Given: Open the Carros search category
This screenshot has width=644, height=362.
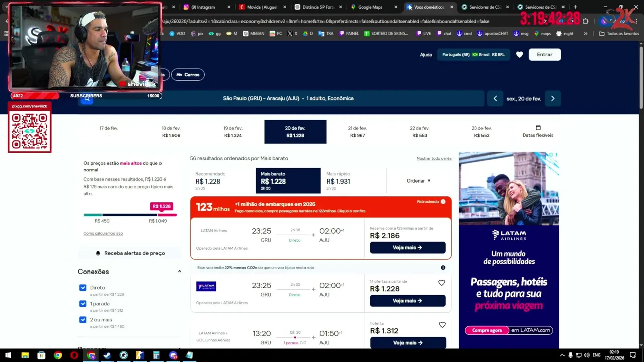Looking at the screenshot, I should [x=188, y=75].
